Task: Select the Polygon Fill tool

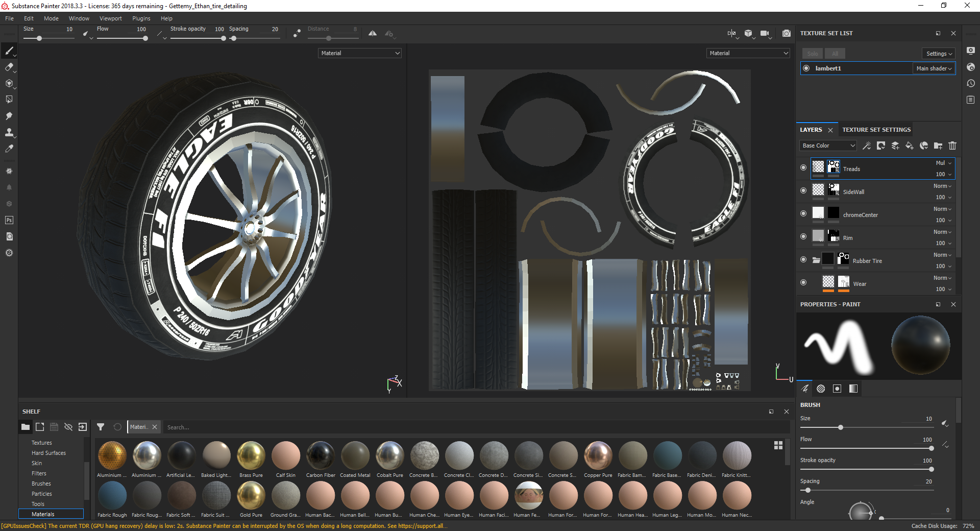Action: pos(9,100)
